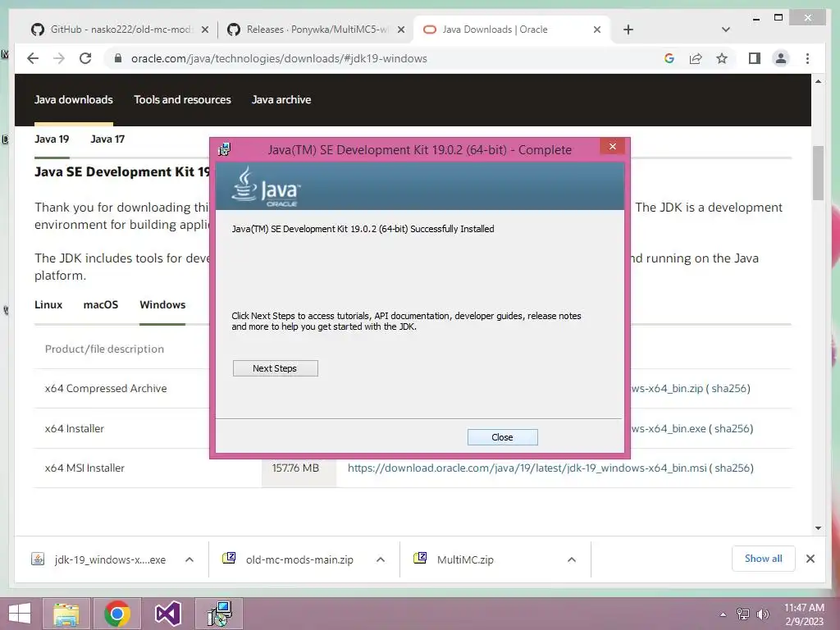This screenshot has width=840, height=630.
Task: Bookmark this tab with star icon
Action: pos(722,58)
